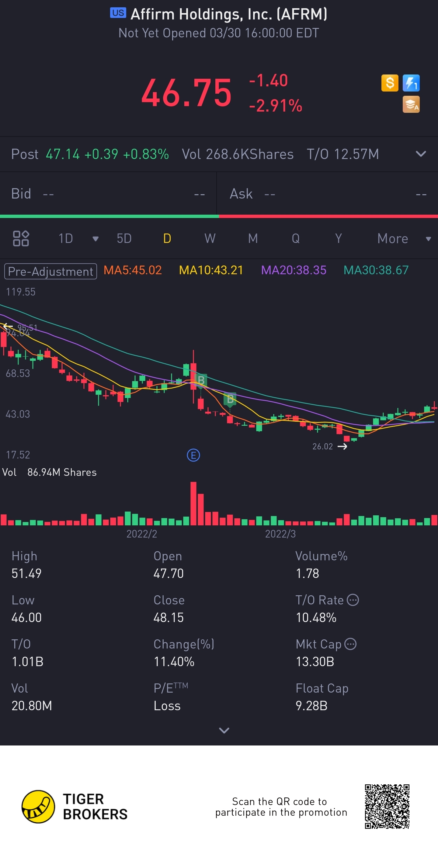Tap the 17.52 price axis label
438x868 pixels.
(18, 455)
